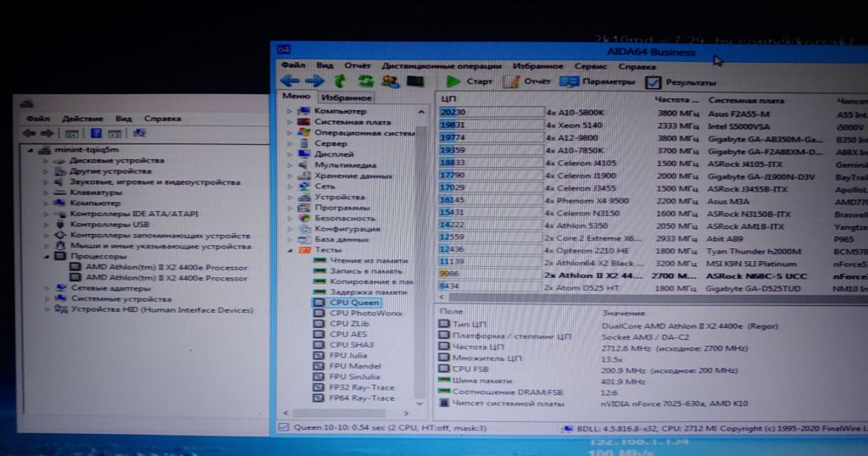The width and height of the screenshot is (868, 456).
Task: Select Устройства in the AIDA64 tree
Action: point(339,197)
